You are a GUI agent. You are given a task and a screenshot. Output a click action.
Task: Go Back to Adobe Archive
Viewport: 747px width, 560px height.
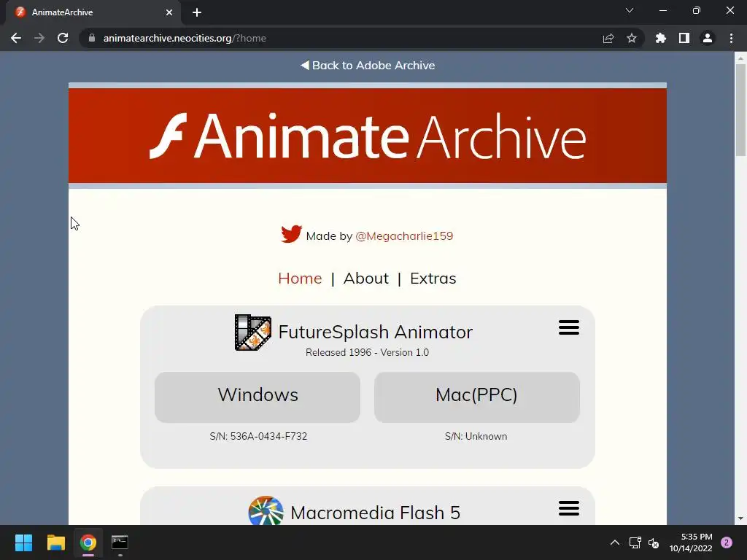(x=368, y=65)
